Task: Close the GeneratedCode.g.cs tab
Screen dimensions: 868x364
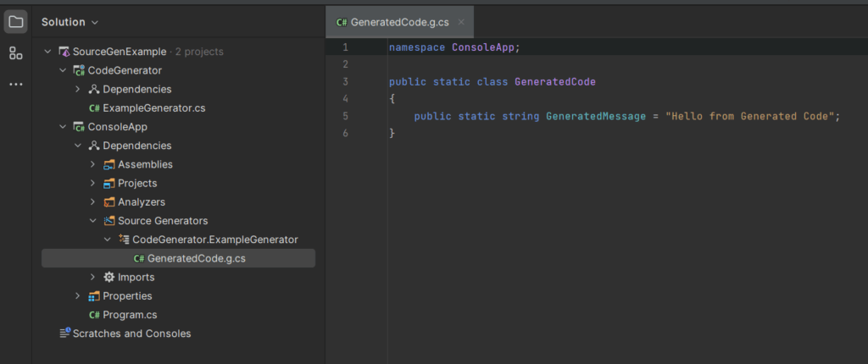Action: (461, 22)
